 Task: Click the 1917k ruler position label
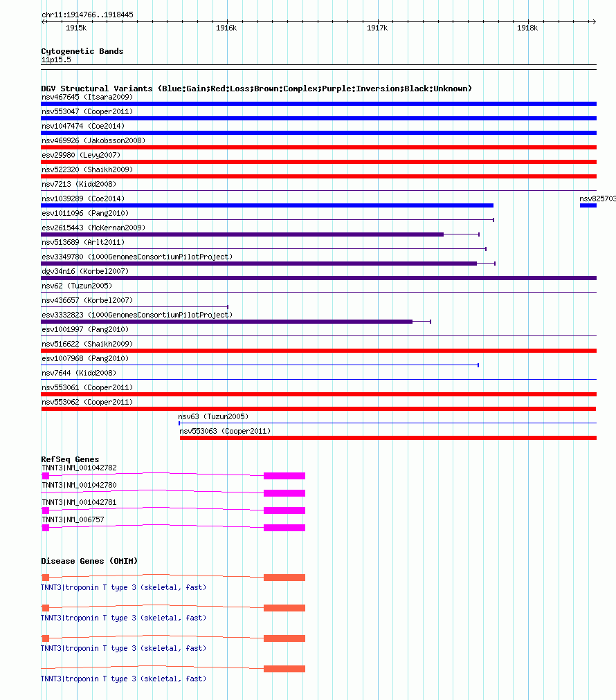coord(377,28)
